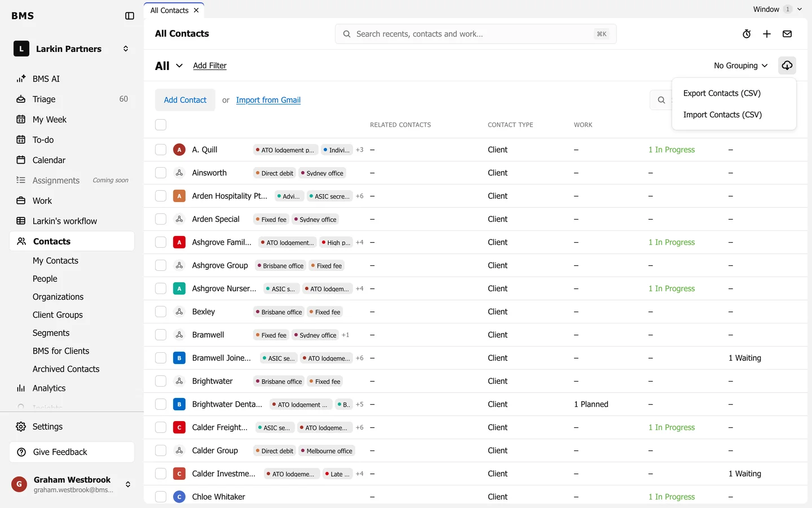
Task: Open the To-do list
Action: pos(72,140)
